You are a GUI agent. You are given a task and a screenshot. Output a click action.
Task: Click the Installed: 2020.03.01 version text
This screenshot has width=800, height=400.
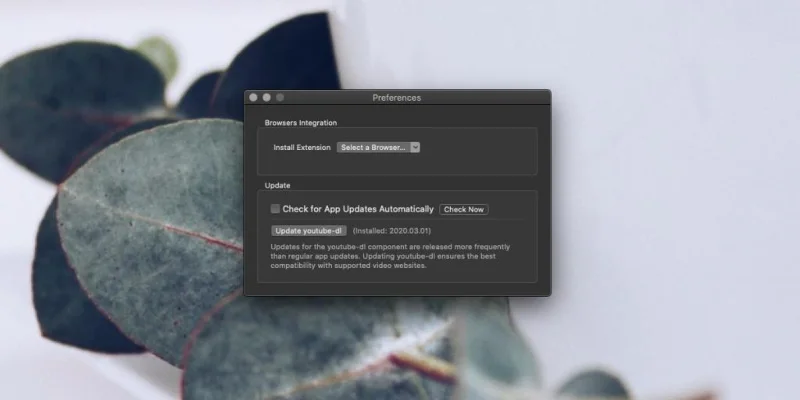392,231
